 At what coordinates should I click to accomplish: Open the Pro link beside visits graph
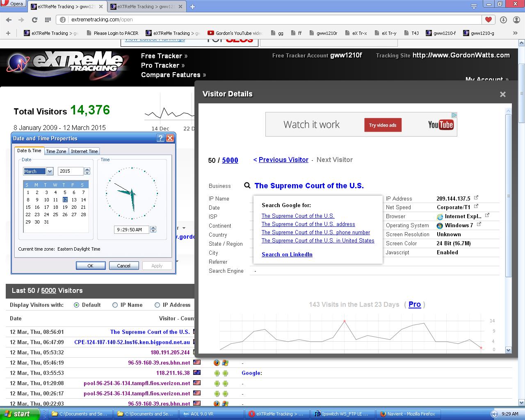click(415, 304)
